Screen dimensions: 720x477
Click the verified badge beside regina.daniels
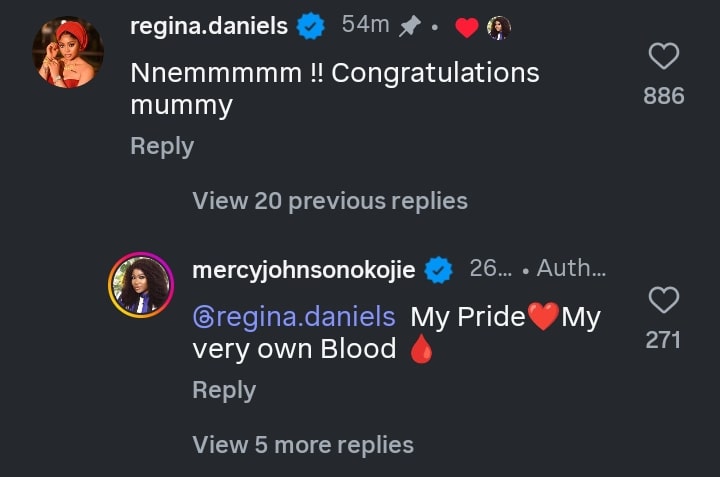coord(312,27)
